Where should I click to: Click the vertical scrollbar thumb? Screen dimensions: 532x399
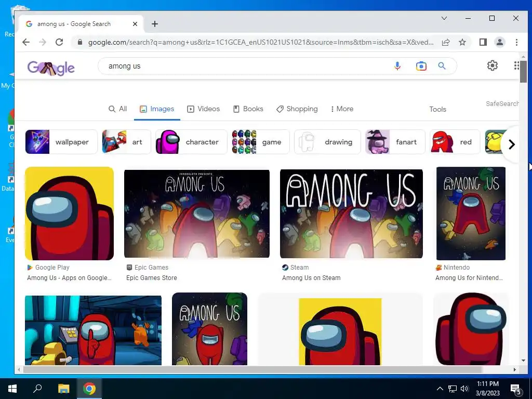[x=523, y=72]
